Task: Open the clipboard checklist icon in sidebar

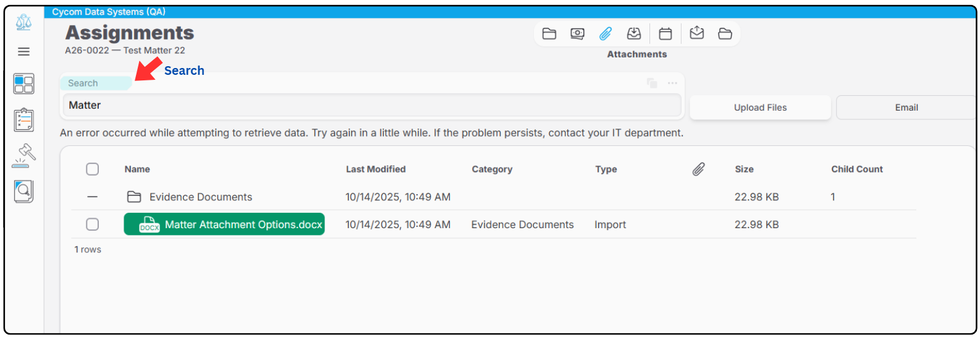Action: pyautogui.click(x=23, y=120)
